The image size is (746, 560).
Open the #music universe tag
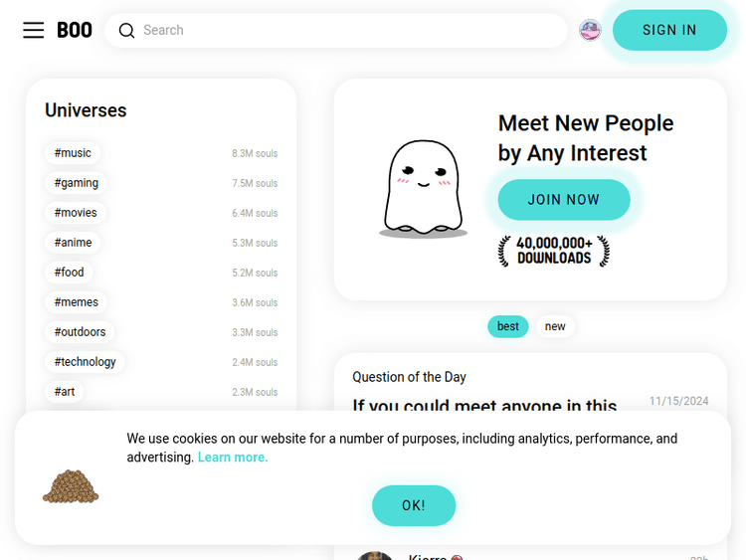tap(73, 153)
